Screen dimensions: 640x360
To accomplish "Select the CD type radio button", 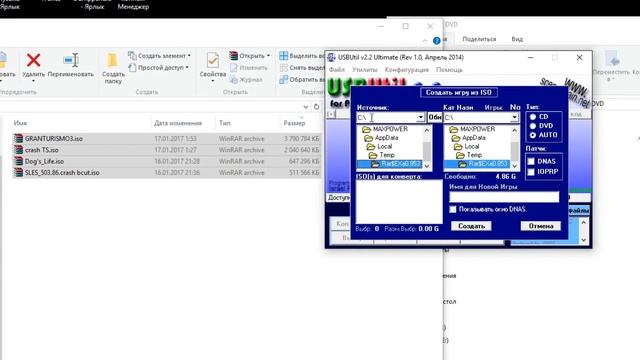I will [533, 117].
